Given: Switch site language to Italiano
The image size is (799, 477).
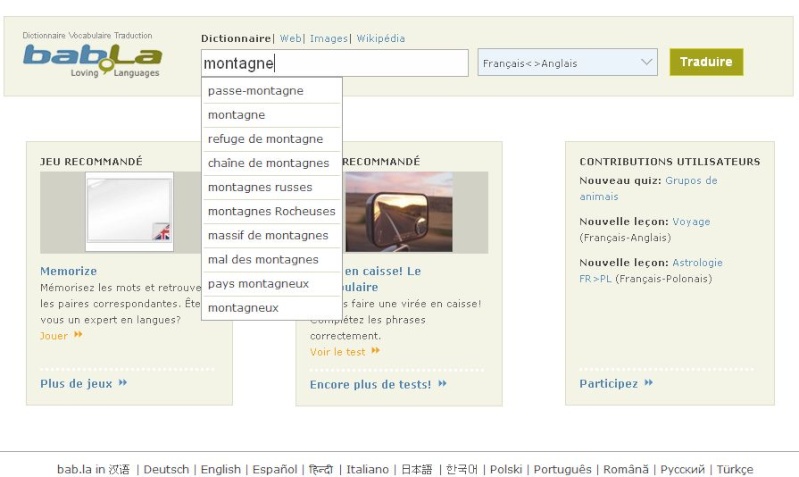Looking at the screenshot, I should 367,469.
